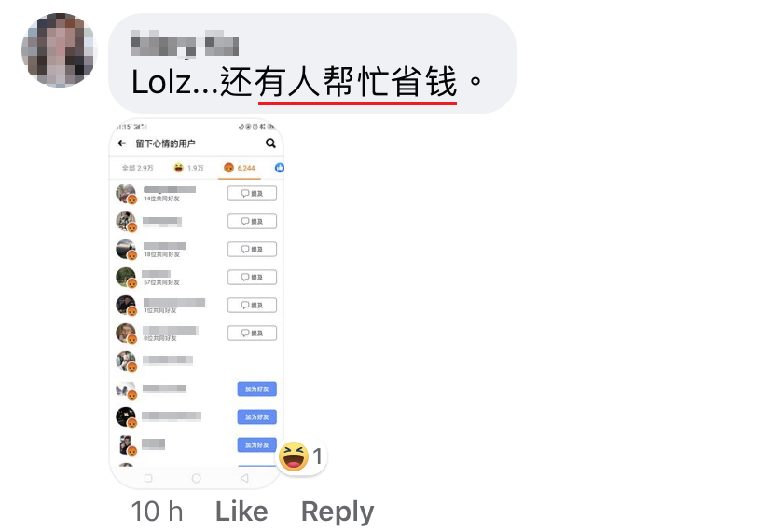Tap the Android recent apps square icon

coord(148,478)
